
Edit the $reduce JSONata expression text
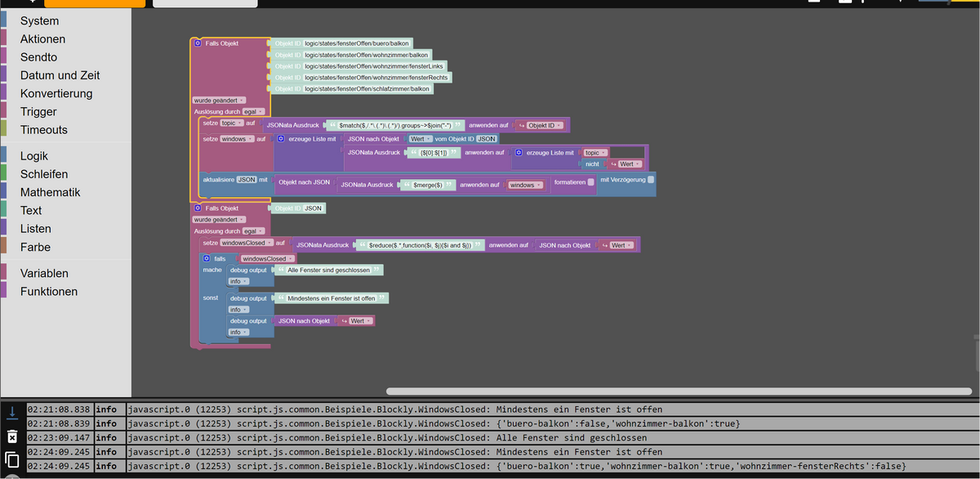pos(421,245)
